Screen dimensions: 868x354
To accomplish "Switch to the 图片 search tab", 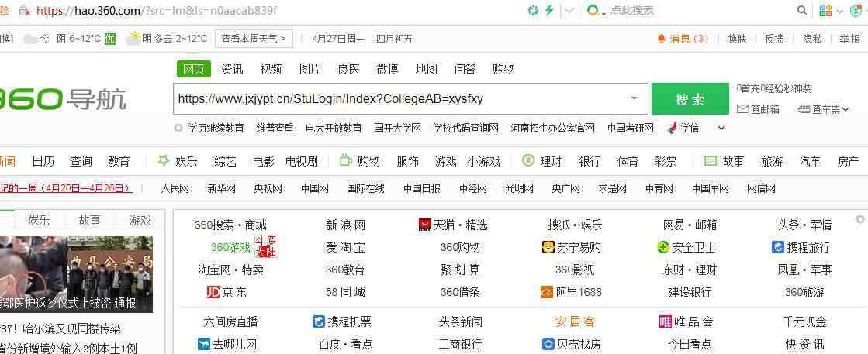I will tap(310, 69).
